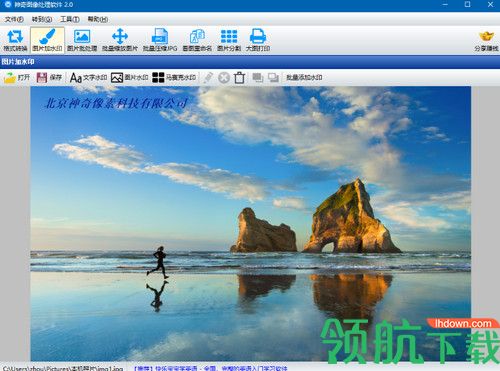
Task: Click the file path in status bar
Action: click(63, 368)
